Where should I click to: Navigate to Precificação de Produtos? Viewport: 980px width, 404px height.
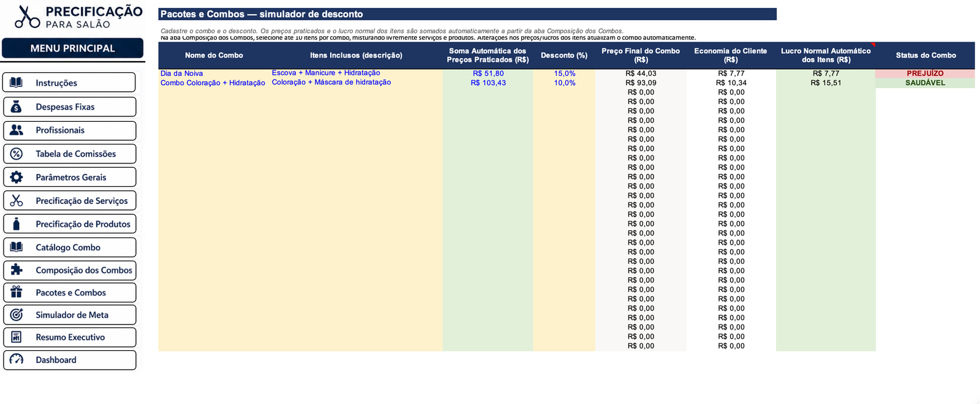click(69, 224)
